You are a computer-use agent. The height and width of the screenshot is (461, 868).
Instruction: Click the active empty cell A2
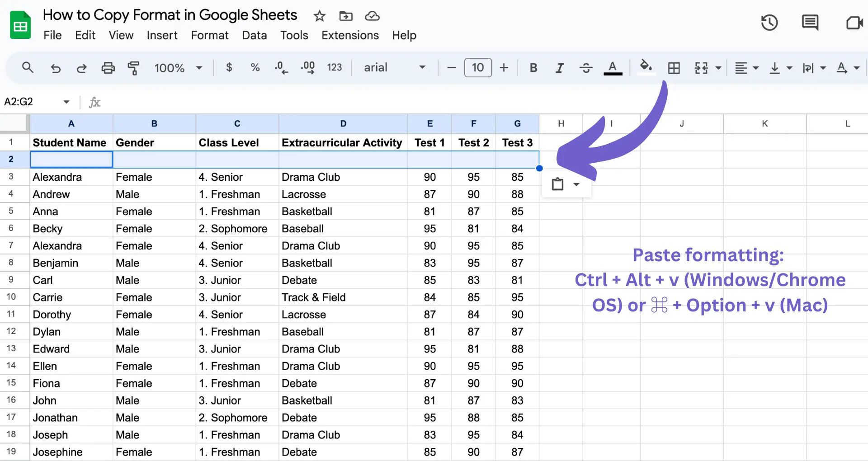[71, 160]
